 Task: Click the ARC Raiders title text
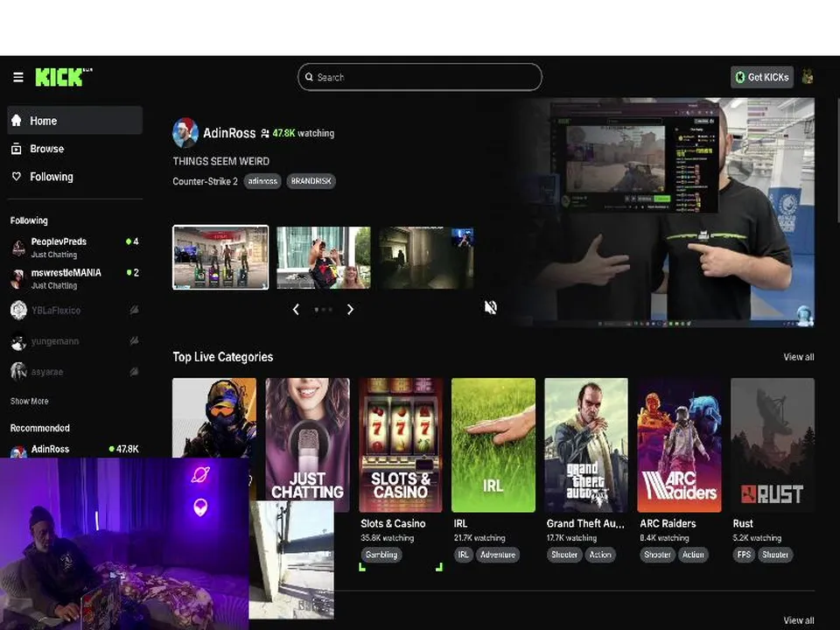click(668, 523)
